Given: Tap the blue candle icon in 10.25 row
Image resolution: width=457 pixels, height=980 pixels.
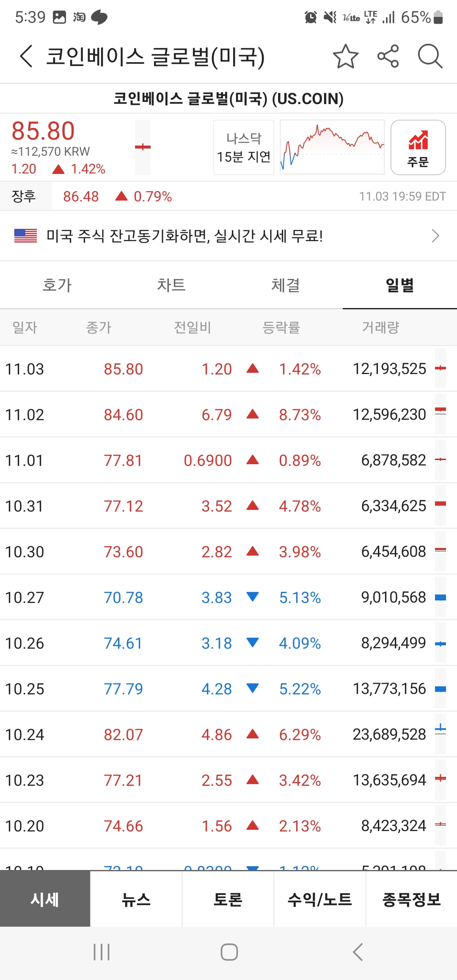Looking at the screenshot, I should (440, 688).
